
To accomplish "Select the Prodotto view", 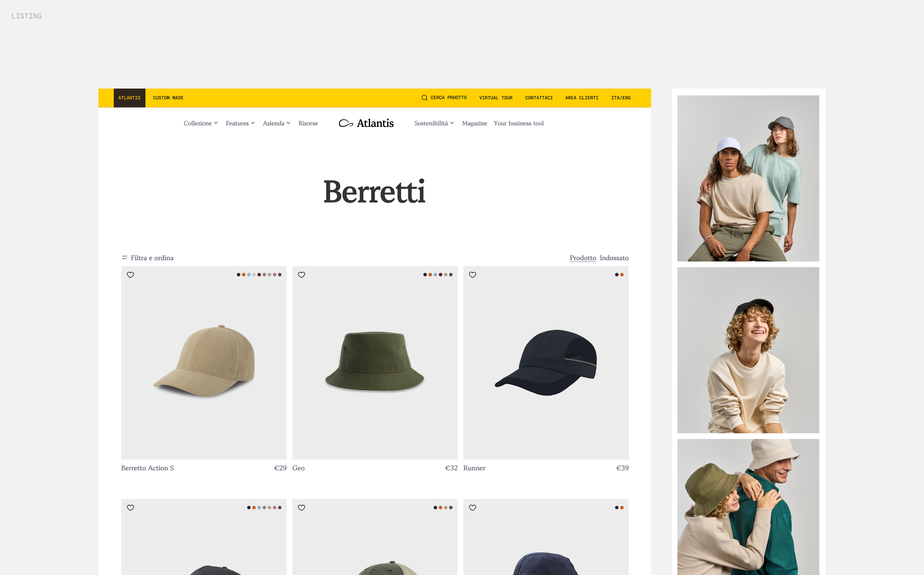I will (583, 258).
